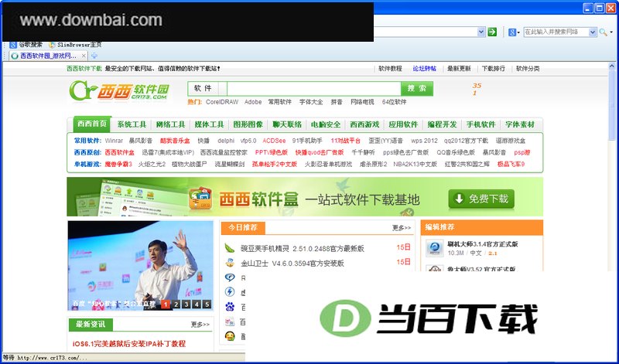Click the page vertical scrollbar up arrow
Screen dimensions: 619x364
(x=612, y=66)
